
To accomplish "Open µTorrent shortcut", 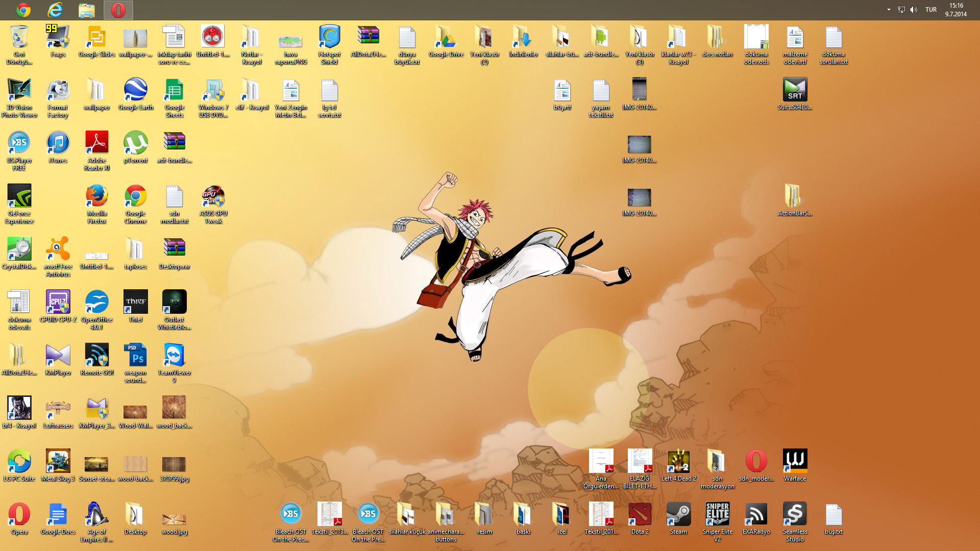I will click(136, 147).
